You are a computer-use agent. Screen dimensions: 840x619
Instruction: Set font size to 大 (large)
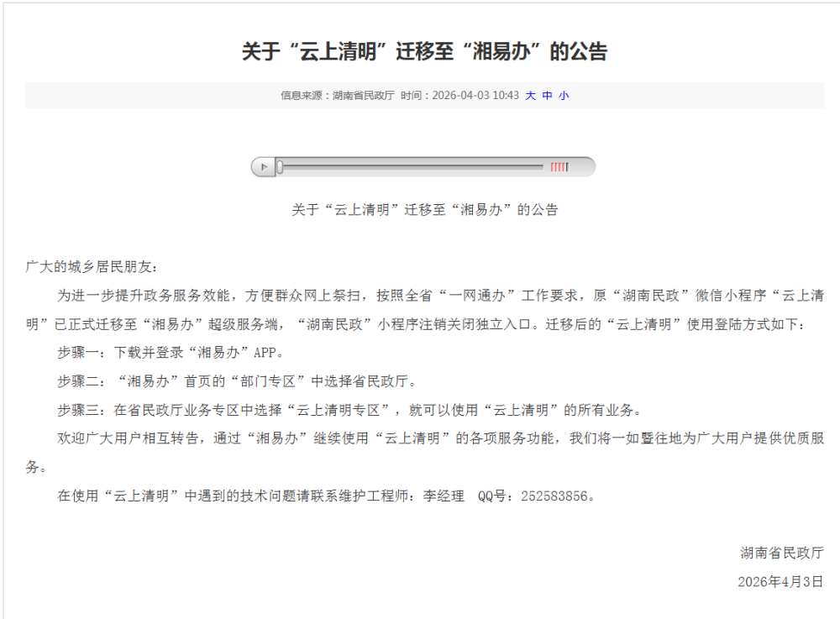click(x=530, y=95)
